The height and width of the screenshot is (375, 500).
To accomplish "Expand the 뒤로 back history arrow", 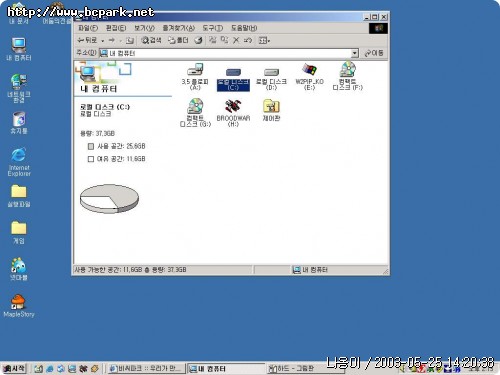I will (x=103, y=41).
